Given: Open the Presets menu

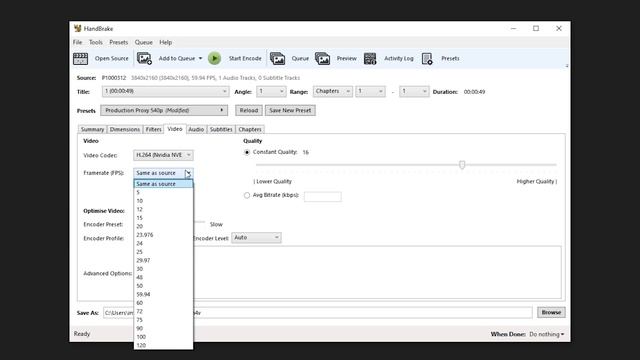Looking at the screenshot, I should point(118,42).
